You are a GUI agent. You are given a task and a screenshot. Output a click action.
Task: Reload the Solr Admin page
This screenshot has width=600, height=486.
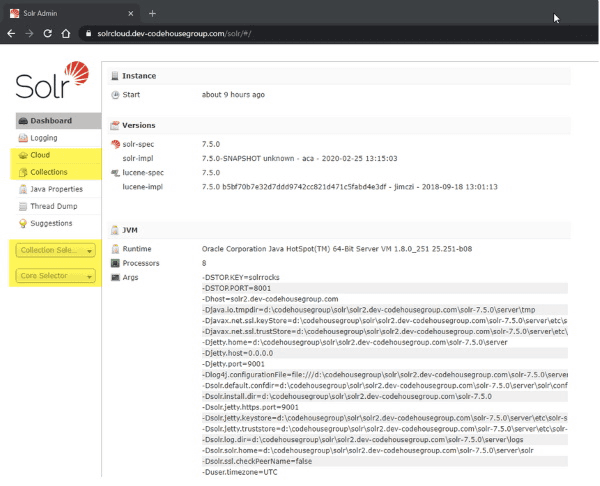[x=47, y=34]
